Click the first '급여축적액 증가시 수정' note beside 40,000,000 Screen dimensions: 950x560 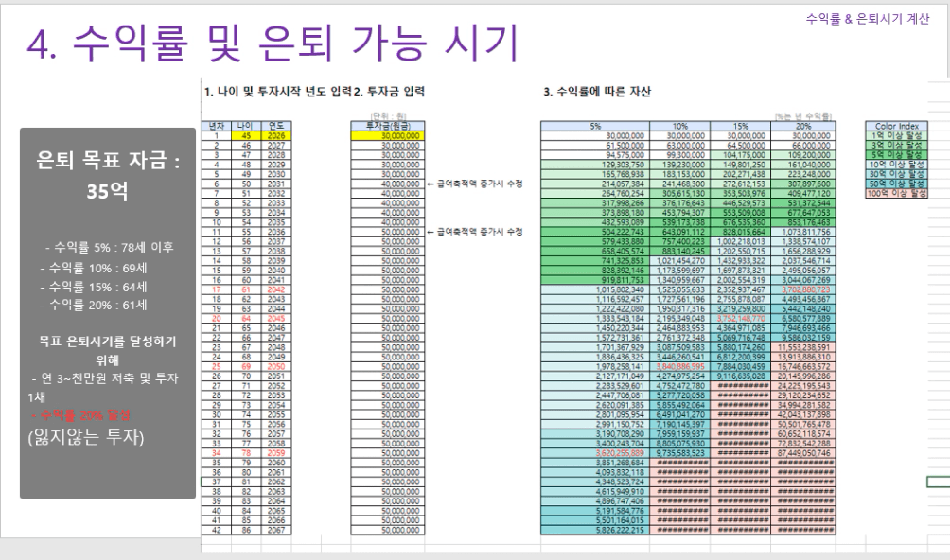pyautogui.click(x=475, y=184)
